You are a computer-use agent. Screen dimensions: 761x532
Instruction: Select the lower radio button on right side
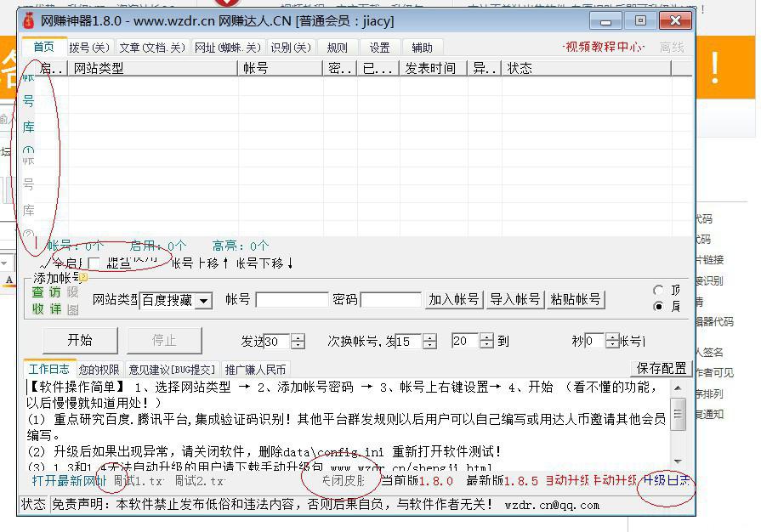(x=658, y=306)
